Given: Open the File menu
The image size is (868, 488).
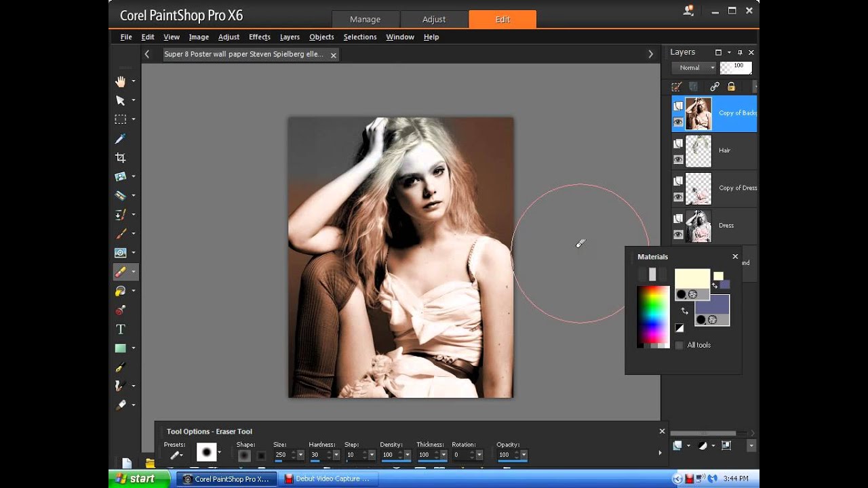Looking at the screenshot, I should coord(126,37).
